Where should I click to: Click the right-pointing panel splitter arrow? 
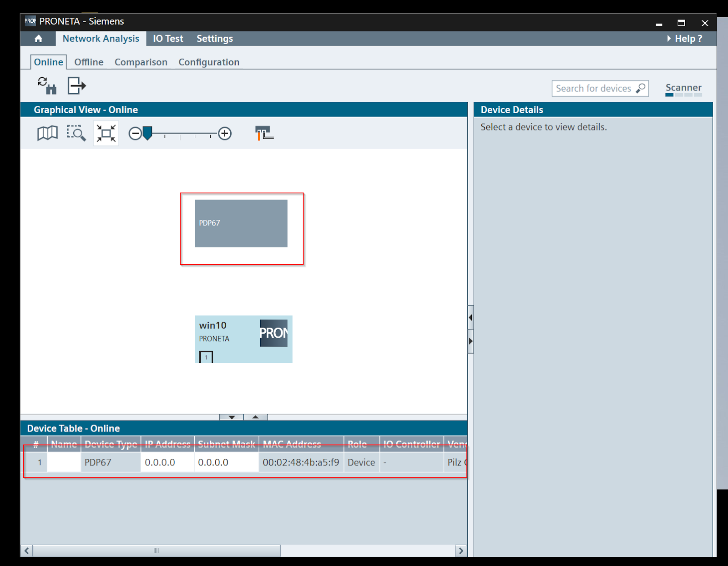[470, 341]
